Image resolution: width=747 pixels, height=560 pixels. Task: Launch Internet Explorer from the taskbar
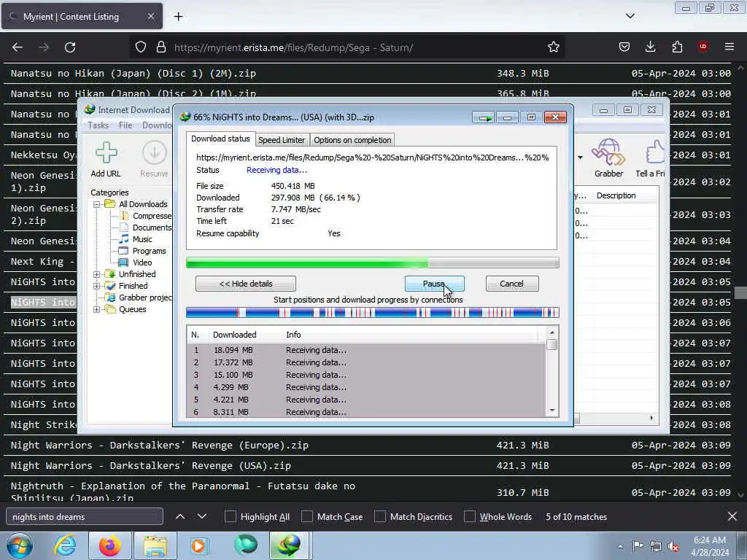pyautogui.click(x=65, y=546)
